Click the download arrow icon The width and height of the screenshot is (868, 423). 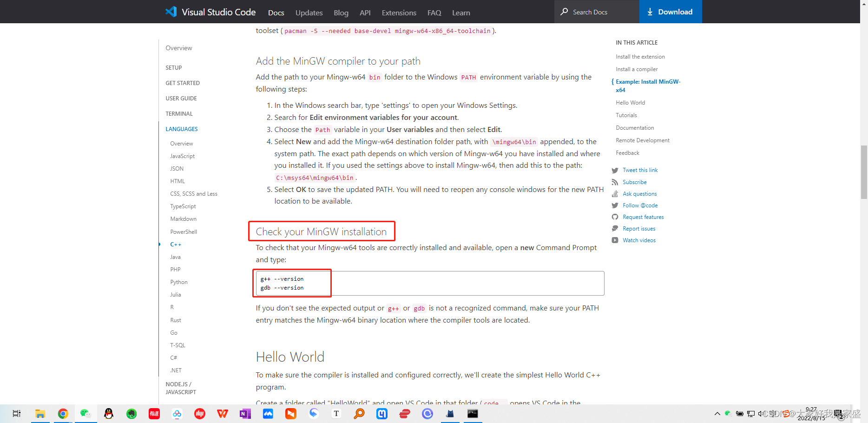pos(650,12)
